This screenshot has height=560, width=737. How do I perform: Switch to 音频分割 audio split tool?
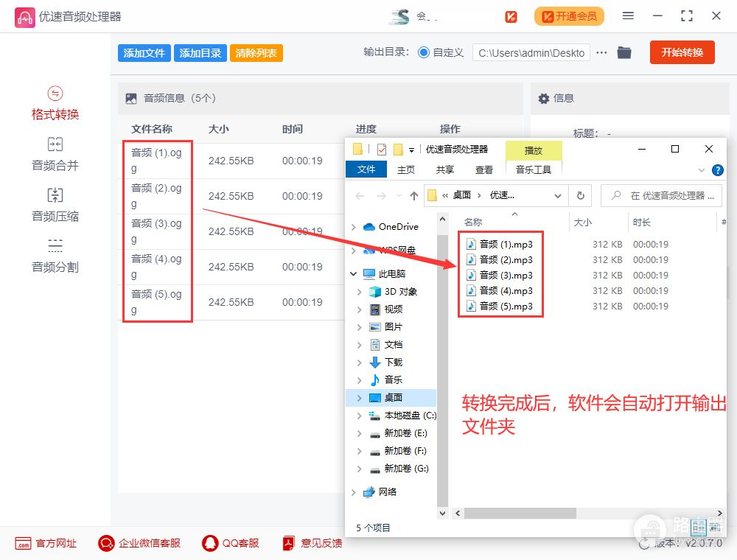pos(55,256)
